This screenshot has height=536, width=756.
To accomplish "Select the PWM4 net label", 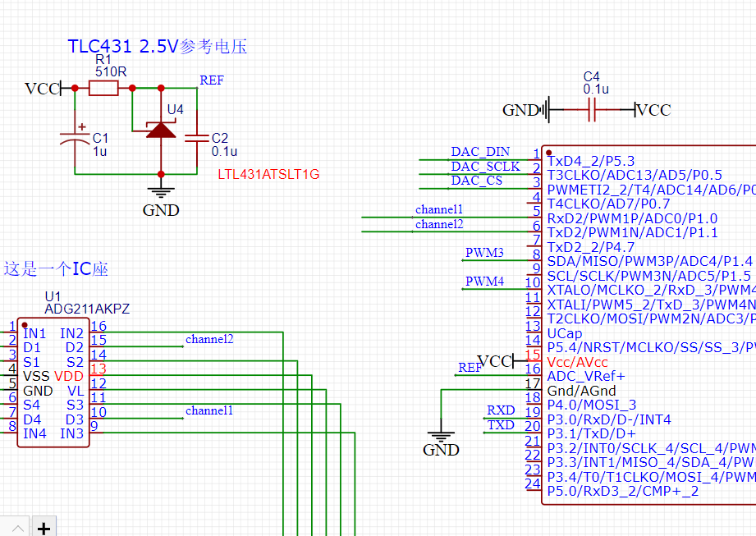I will click(484, 281).
